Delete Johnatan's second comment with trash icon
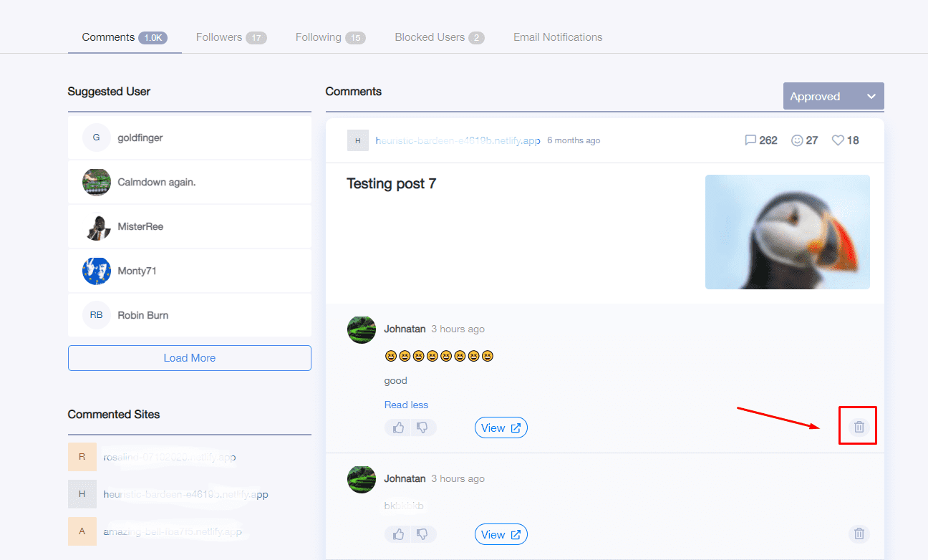The width and height of the screenshot is (928, 560). [x=859, y=534]
